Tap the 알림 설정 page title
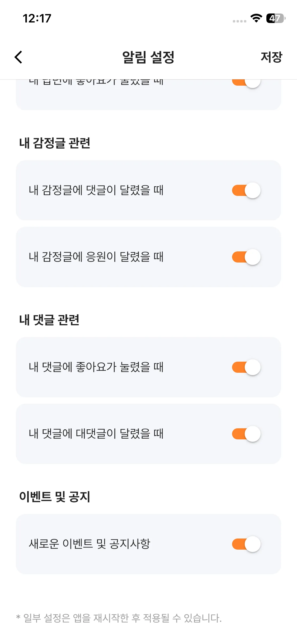297x644 pixels. 148,57
